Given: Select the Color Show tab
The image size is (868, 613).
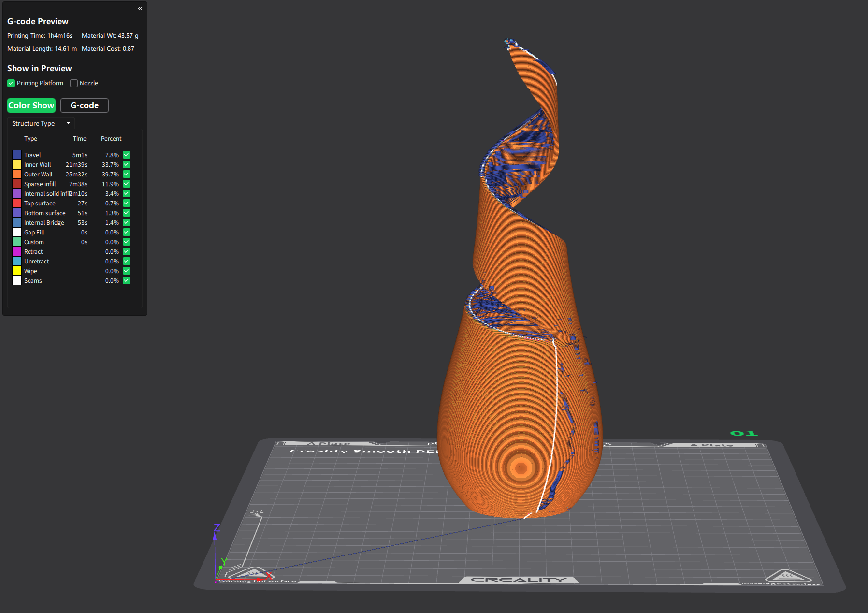Looking at the screenshot, I should pos(31,105).
